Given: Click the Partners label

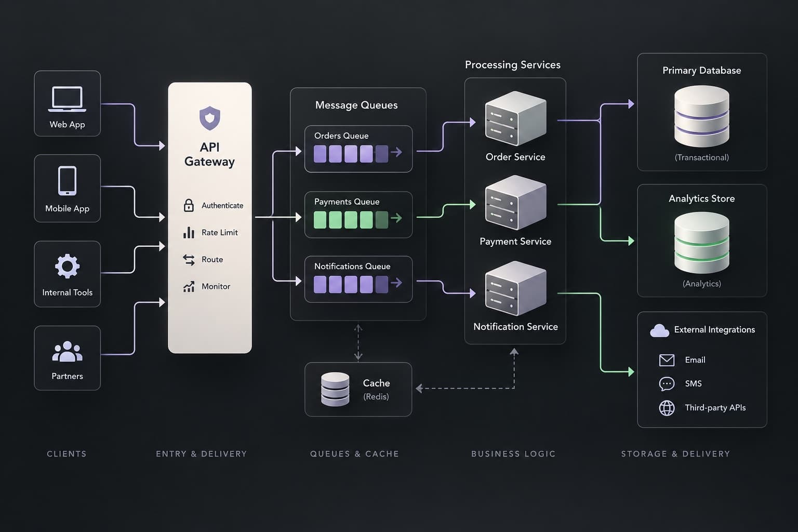Looking at the screenshot, I should [67, 376].
